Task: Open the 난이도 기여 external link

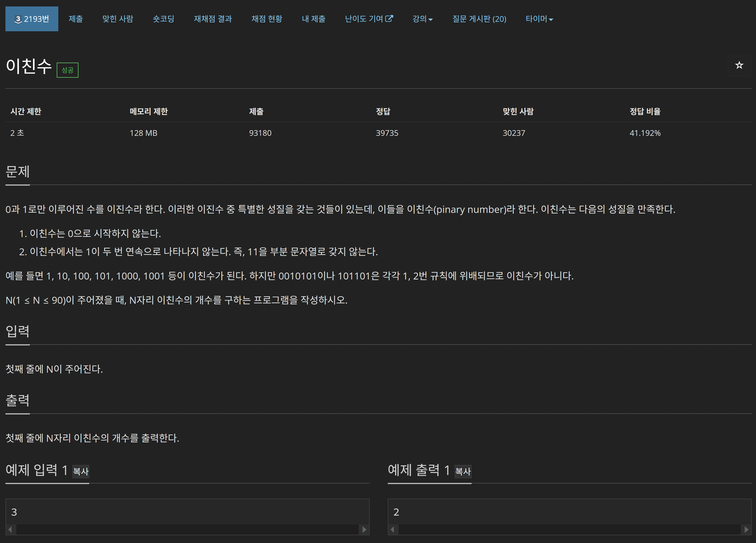Action: (369, 19)
